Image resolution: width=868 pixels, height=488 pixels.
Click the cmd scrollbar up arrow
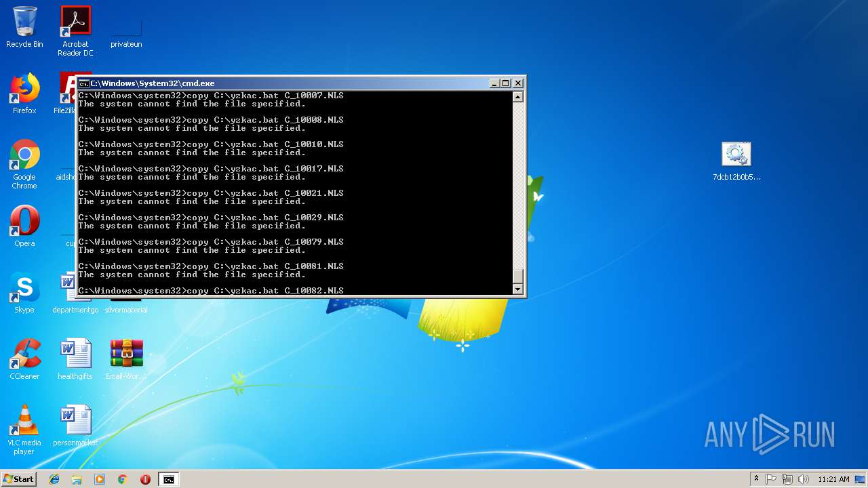518,97
